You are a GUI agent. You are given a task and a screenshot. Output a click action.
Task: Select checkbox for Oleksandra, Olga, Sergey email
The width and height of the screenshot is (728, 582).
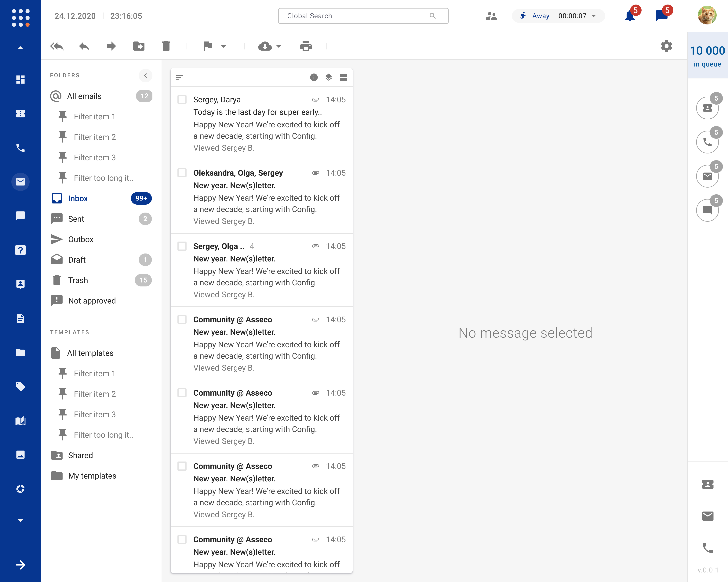point(182,173)
